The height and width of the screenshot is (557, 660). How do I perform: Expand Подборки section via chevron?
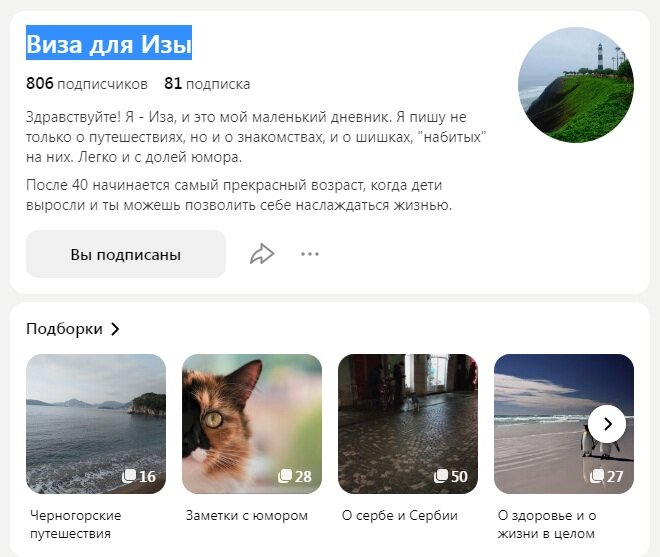pyautogui.click(x=115, y=329)
